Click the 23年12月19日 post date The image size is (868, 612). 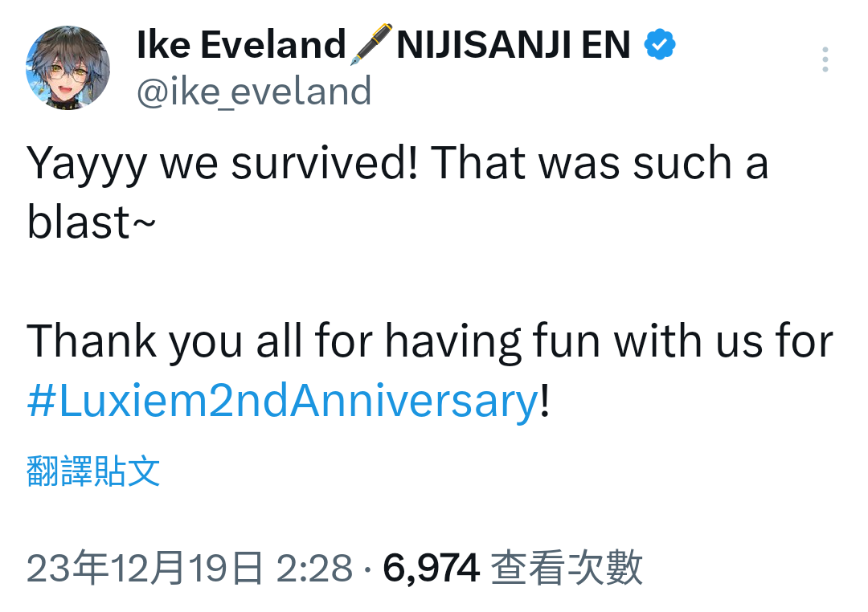pos(145,568)
